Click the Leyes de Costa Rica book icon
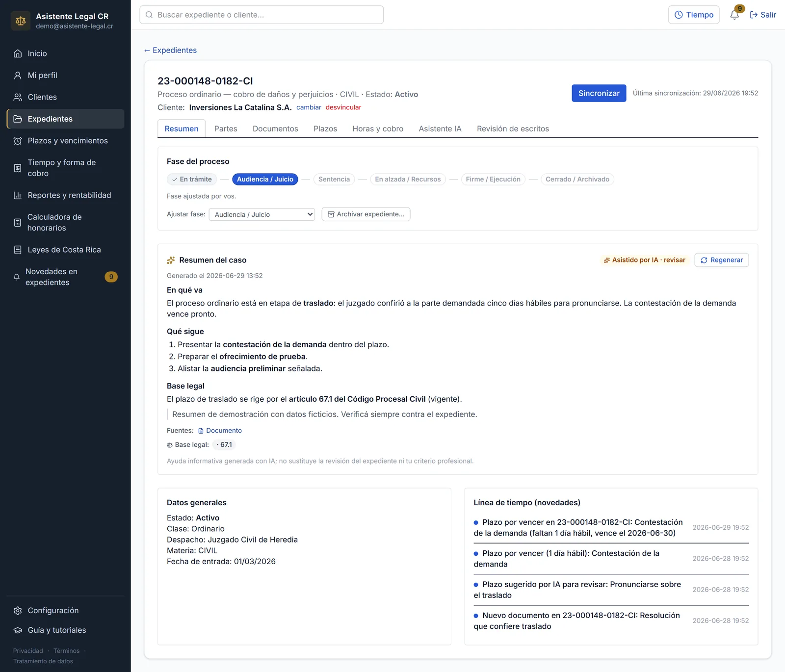Image resolution: width=785 pixels, height=672 pixels. [x=18, y=250]
